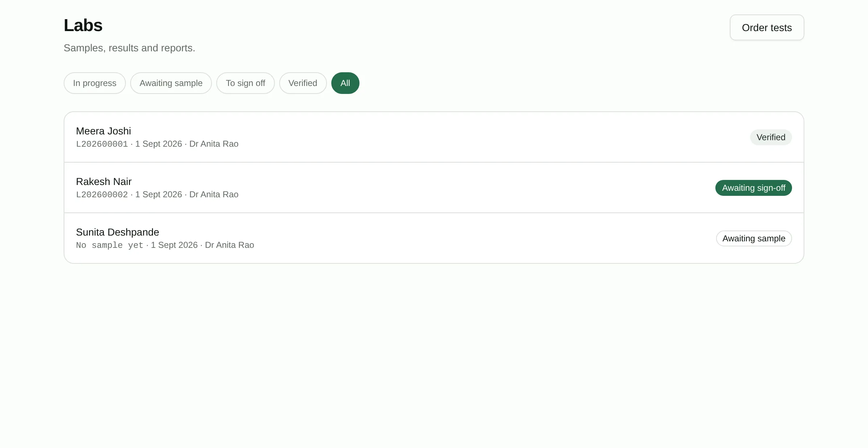Show only Verified labs filter

(x=303, y=83)
